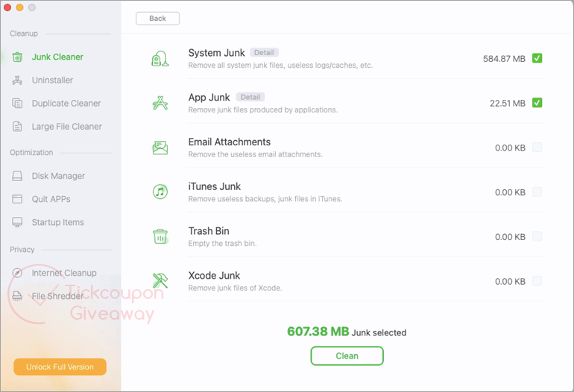Click the iTunes Junk title
The image size is (574, 392).
click(x=215, y=186)
